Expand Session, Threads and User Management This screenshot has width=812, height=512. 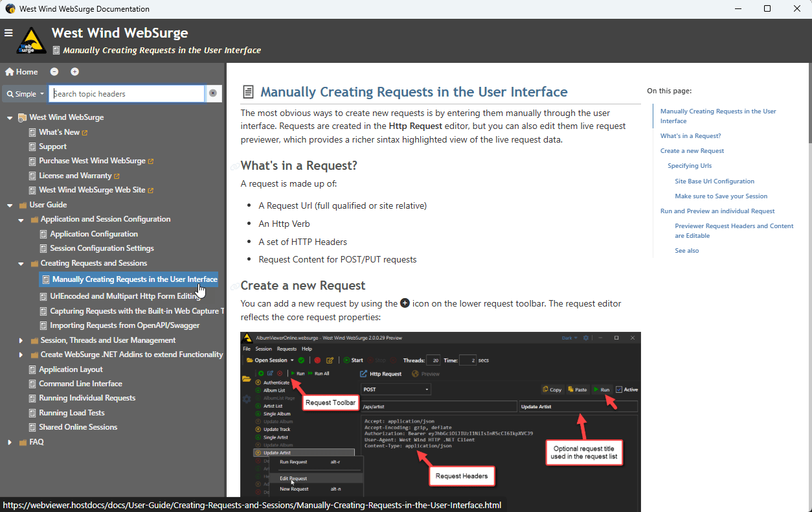click(x=21, y=341)
